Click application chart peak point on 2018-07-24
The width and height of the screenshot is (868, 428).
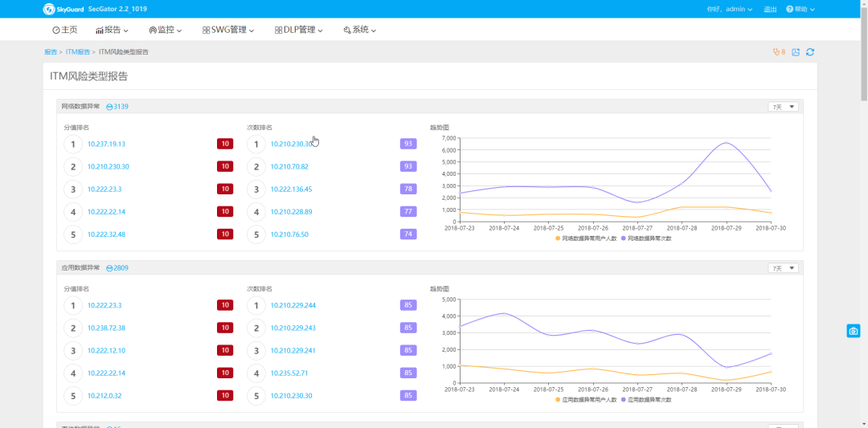[x=504, y=313]
